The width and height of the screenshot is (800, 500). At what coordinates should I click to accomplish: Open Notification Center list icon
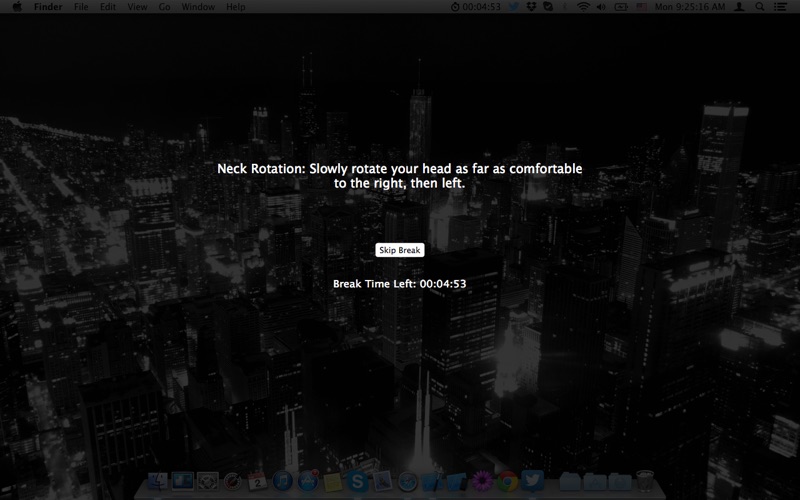click(x=780, y=7)
